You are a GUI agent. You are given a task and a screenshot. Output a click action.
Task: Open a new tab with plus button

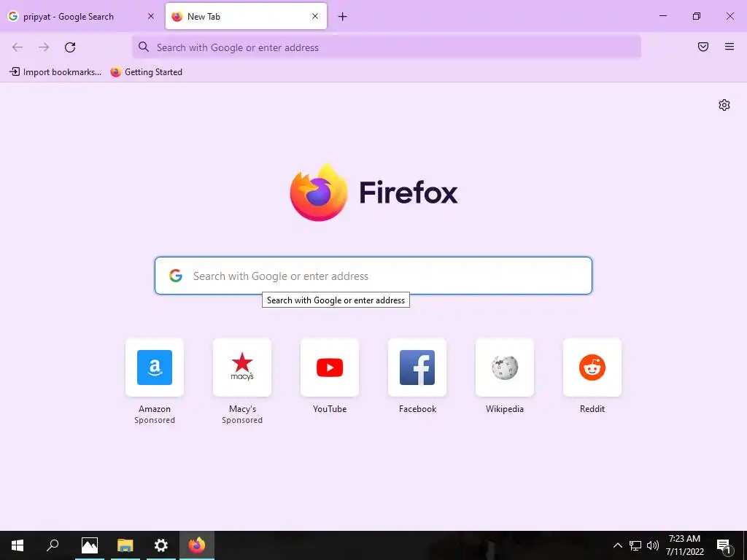[x=343, y=17]
